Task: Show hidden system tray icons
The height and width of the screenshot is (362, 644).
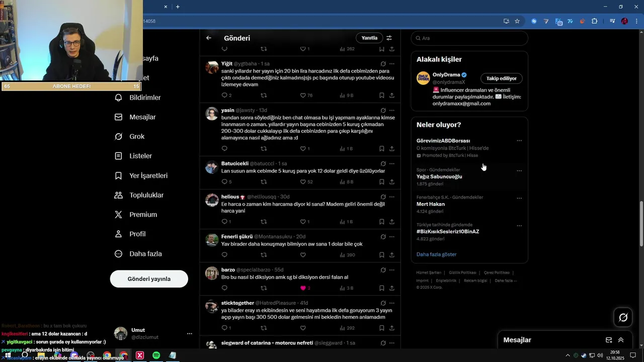Action: pos(568,355)
